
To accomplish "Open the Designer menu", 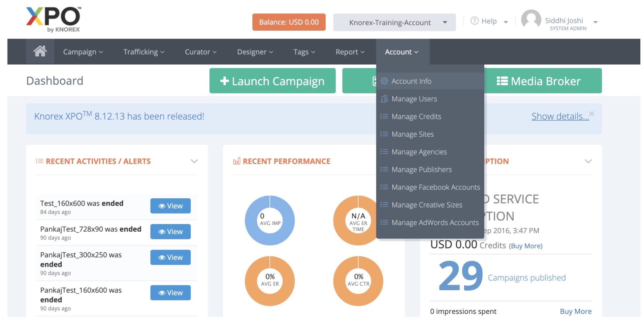I will (x=255, y=52).
